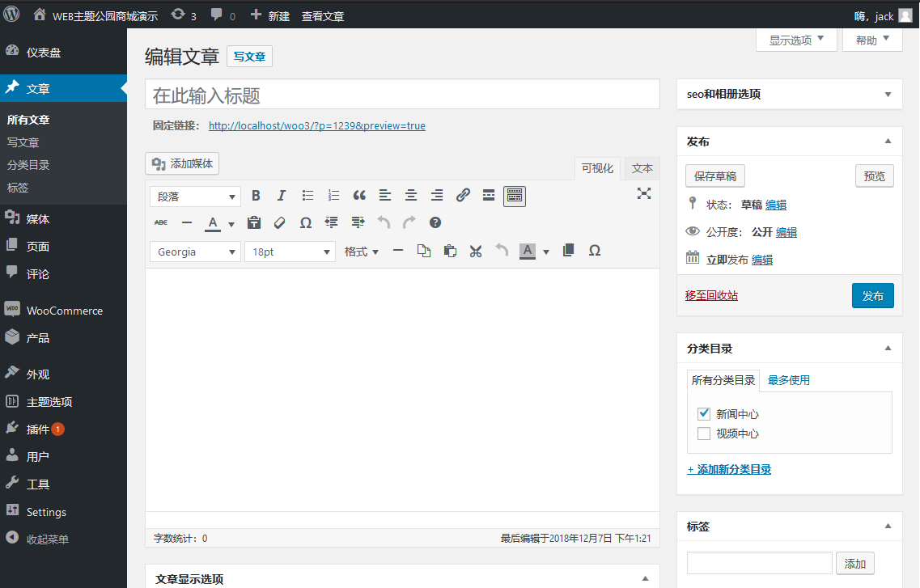The width and height of the screenshot is (920, 588).
Task: Clear formatting with the eraser icon
Action: (279, 222)
